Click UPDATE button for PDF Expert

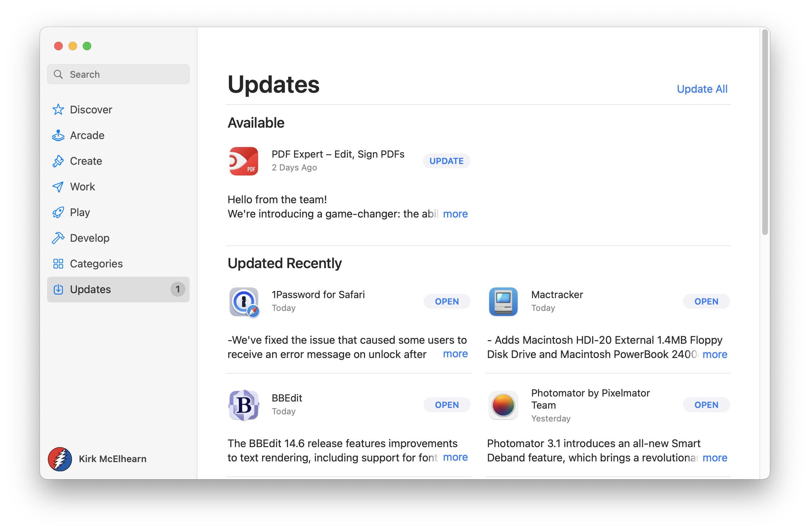tap(446, 161)
